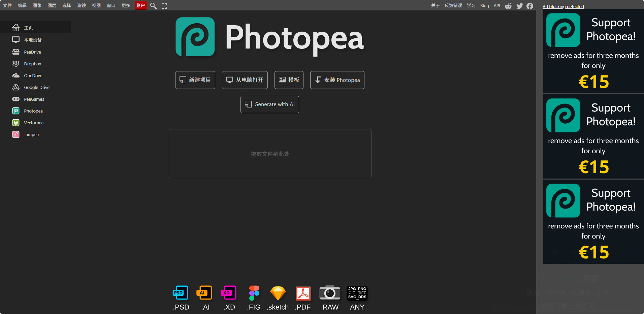The width and height of the screenshot is (644, 314).
Task: Select Google Drive label in the sidebar
Action: pos(37,87)
